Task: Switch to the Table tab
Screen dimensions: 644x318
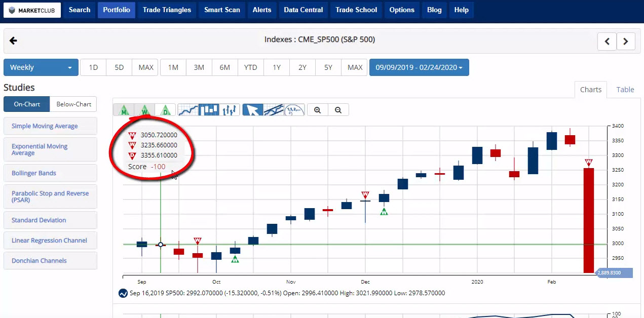Action: pyautogui.click(x=625, y=90)
